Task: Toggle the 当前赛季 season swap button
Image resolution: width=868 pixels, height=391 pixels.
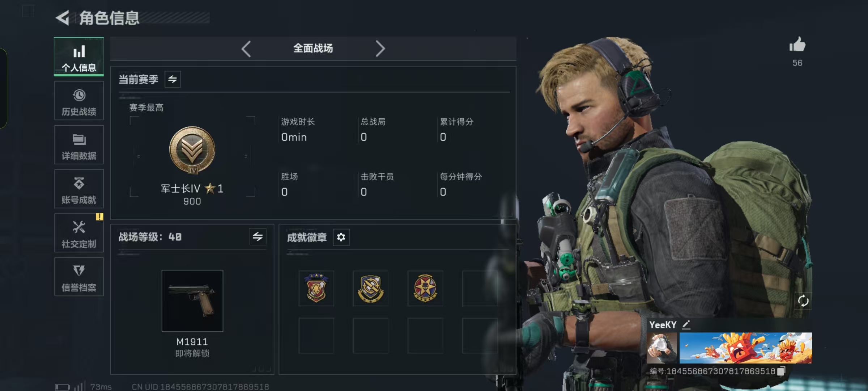Action: (x=173, y=79)
